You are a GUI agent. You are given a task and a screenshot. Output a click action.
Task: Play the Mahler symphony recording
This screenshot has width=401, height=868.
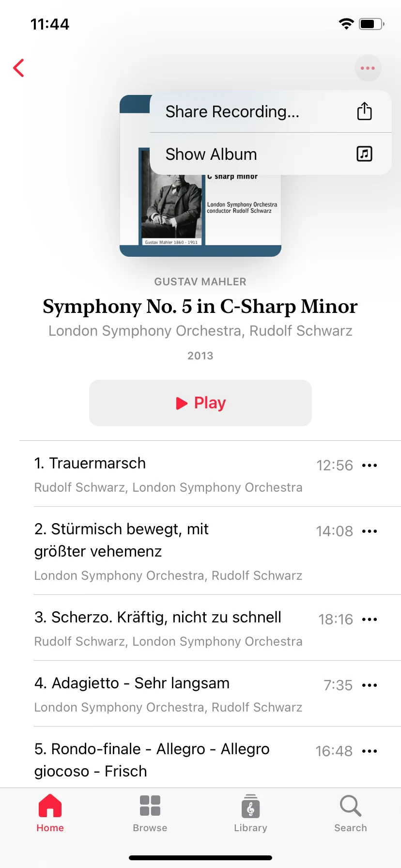click(x=200, y=403)
